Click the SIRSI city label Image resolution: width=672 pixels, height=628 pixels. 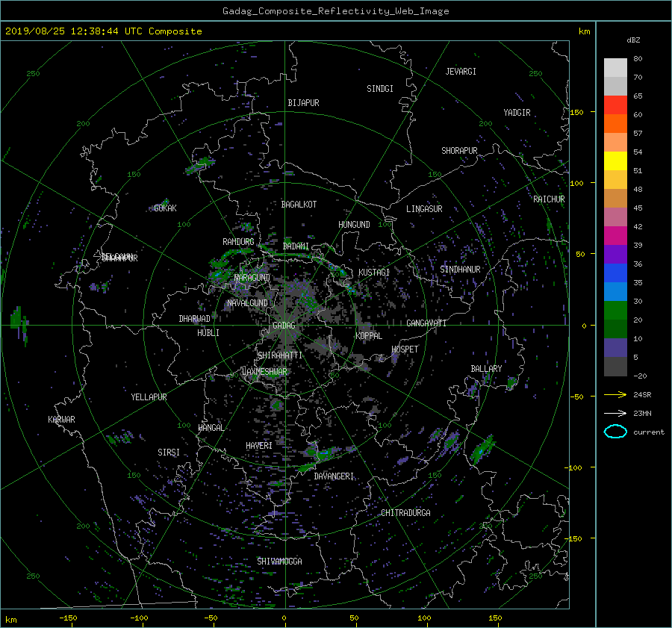169,453
